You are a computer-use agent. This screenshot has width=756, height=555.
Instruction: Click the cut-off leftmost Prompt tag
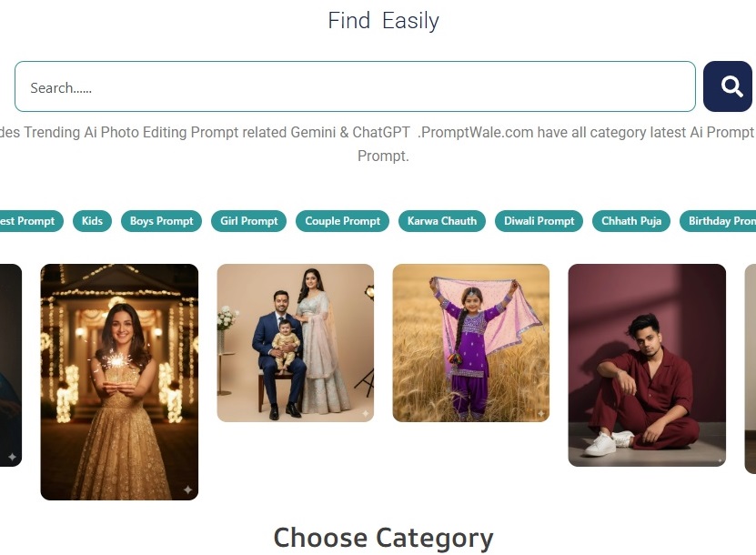coord(29,221)
